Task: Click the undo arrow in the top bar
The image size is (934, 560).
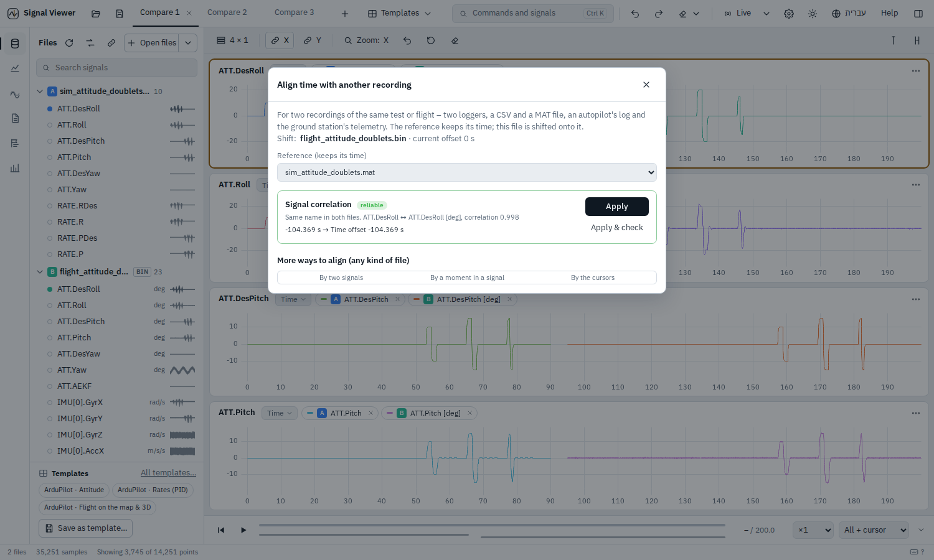Action: click(x=635, y=13)
